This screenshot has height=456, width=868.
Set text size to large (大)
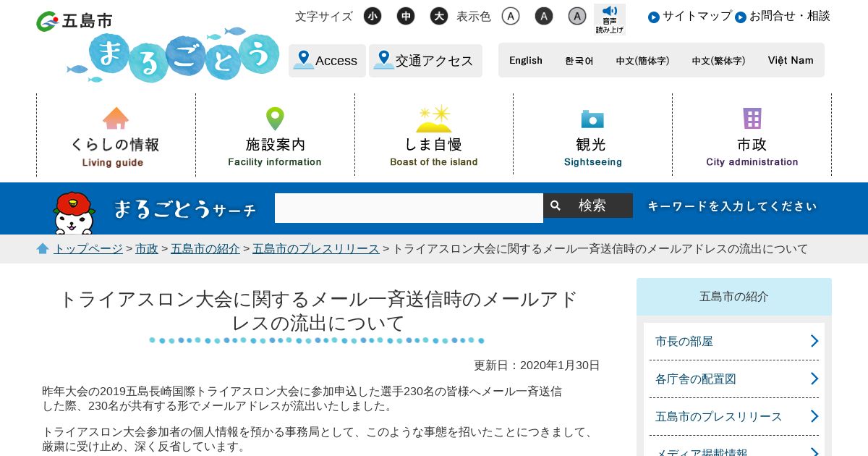tap(439, 16)
